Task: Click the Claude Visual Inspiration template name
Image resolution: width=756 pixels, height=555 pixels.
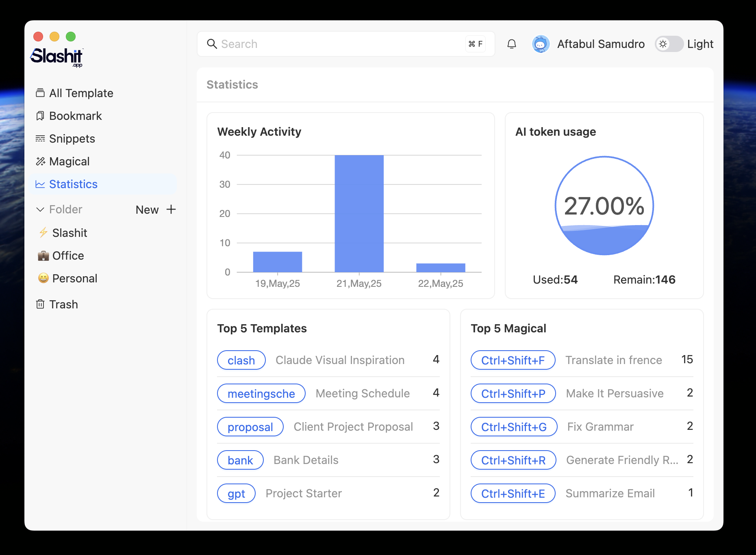Action: (340, 360)
